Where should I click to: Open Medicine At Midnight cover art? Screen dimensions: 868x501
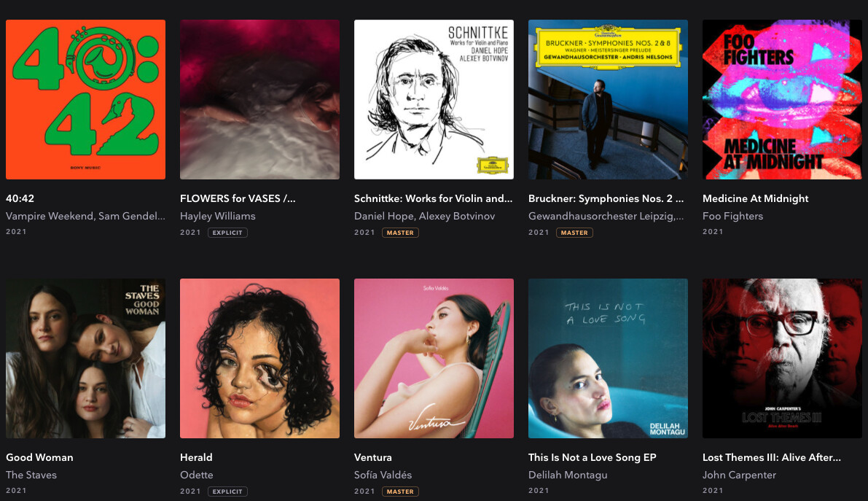[782, 100]
